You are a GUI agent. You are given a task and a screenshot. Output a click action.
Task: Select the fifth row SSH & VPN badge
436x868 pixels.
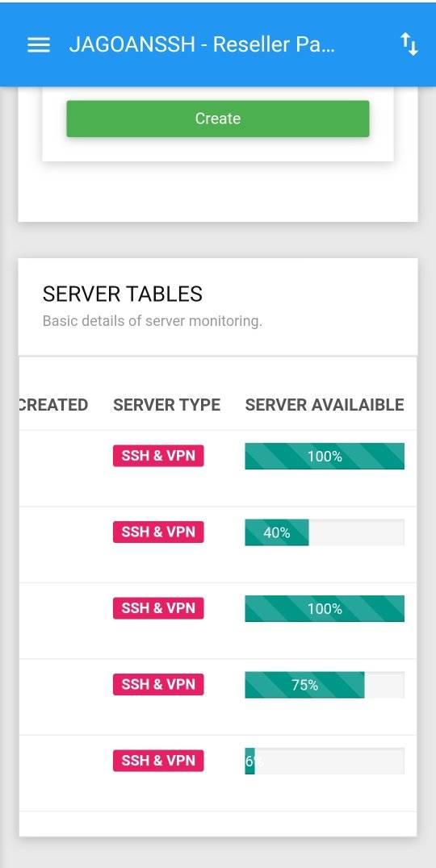pyautogui.click(x=158, y=761)
